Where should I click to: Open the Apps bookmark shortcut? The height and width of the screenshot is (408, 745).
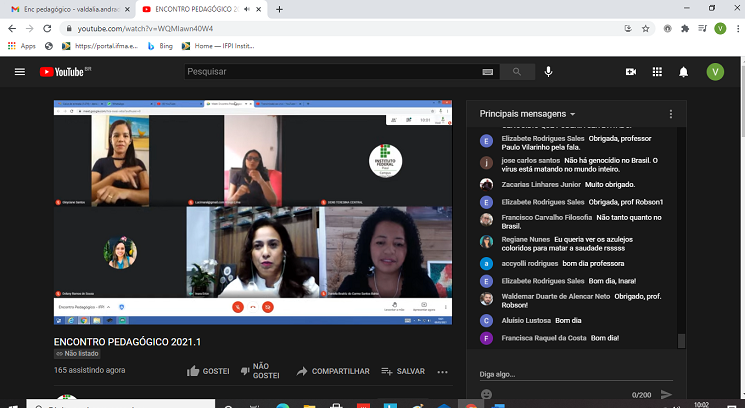[22, 46]
